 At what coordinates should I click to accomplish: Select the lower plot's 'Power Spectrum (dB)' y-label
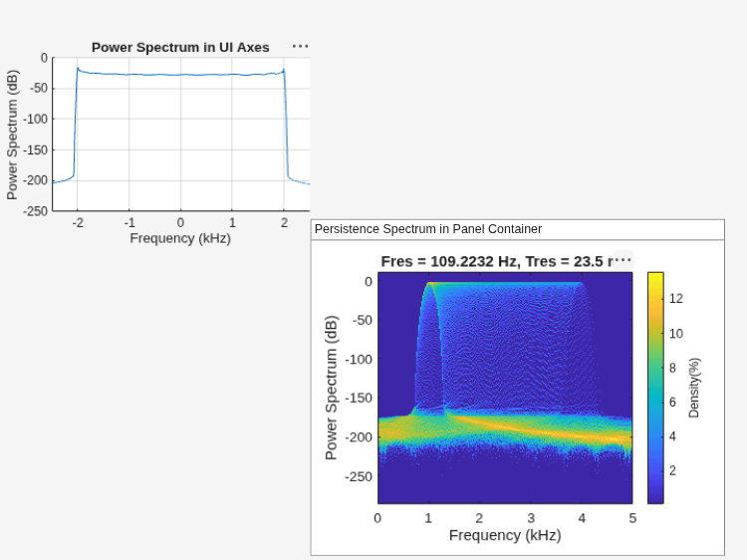pyautogui.click(x=331, y=388)
